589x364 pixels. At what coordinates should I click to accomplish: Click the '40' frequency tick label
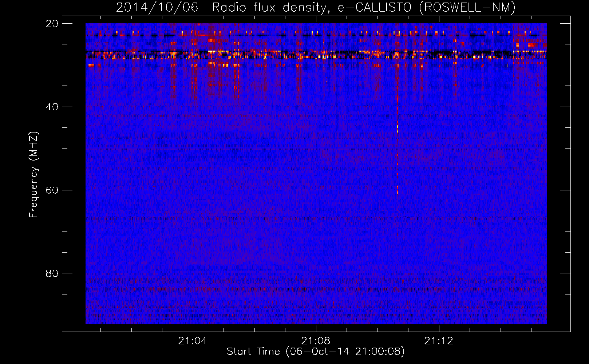[52, 107]
